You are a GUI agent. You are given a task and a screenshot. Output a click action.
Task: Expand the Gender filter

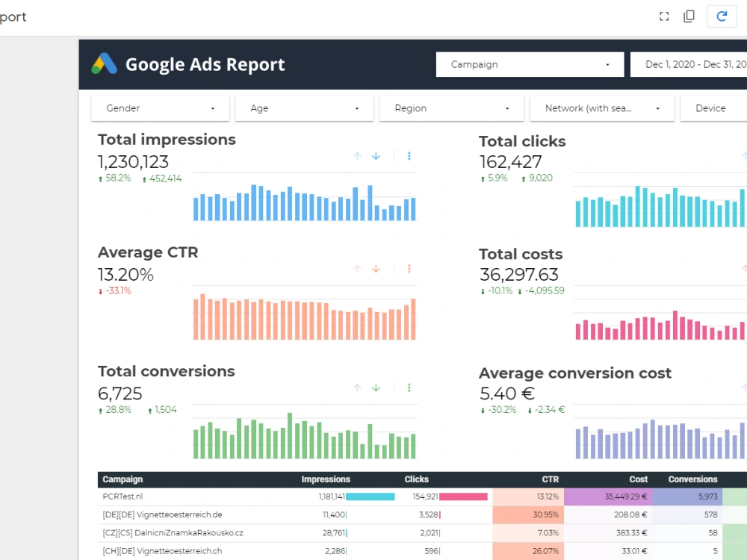[x=160, y=108]
